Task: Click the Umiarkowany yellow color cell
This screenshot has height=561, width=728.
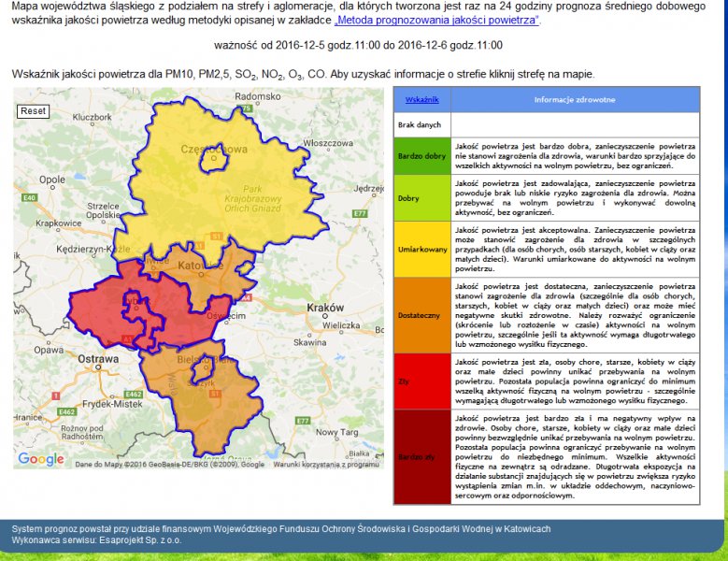Action: click(x=421, y=250)
